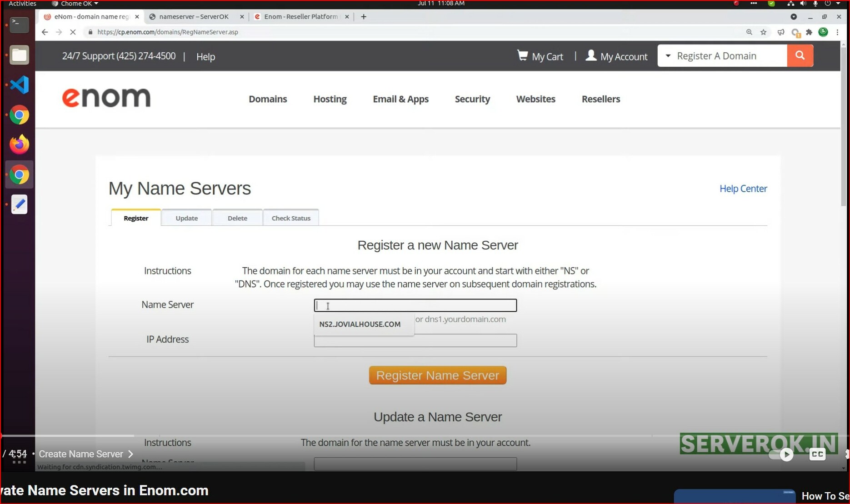This screenshot has height=504, width=850.
Task: Open the Domains menu
Action: coord(268,99)
